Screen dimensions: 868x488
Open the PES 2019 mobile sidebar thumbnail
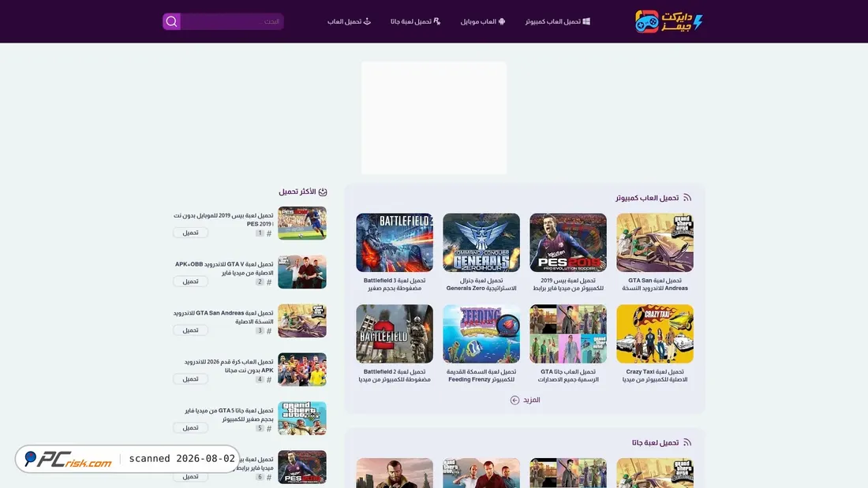pos(302,223)
